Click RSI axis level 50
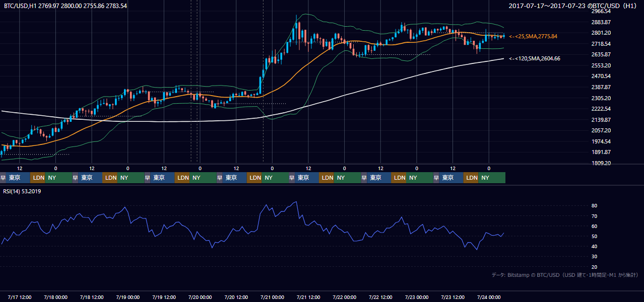 click(x=595, y=236)
